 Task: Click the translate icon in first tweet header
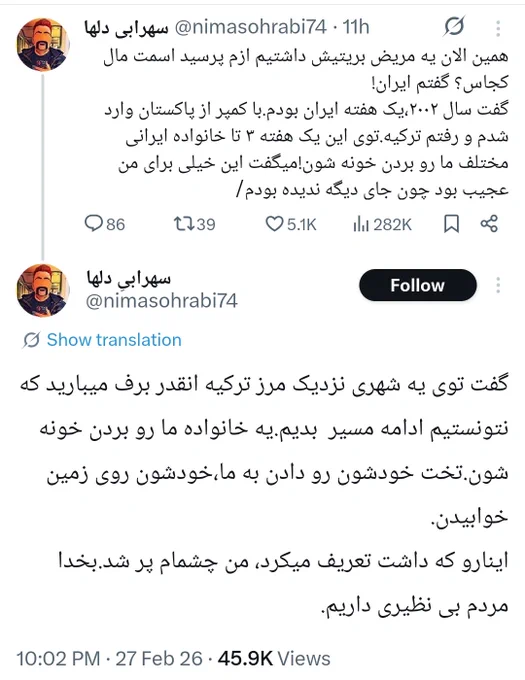point(454,26)
